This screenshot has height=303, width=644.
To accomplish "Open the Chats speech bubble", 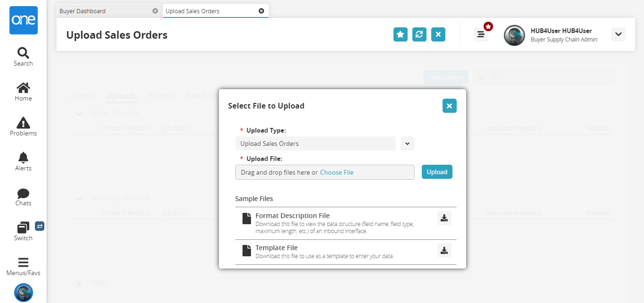I will tap(23, 196).
